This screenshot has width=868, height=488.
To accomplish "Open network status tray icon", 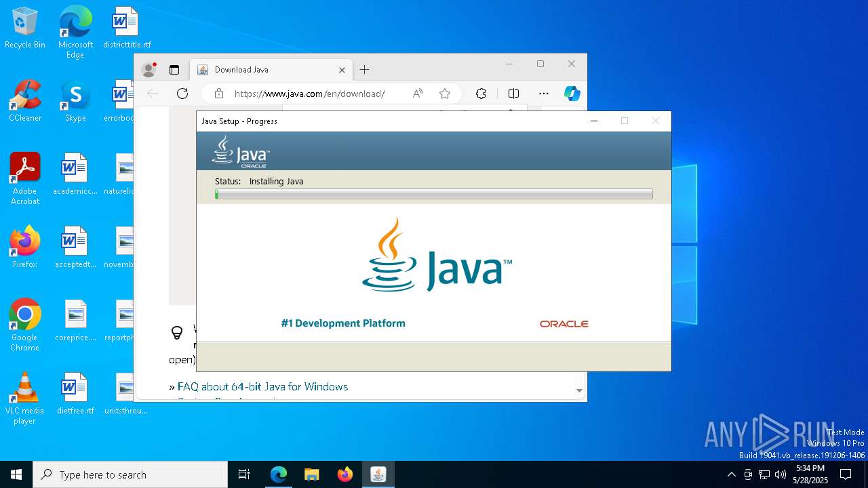I will [x=764, y=474].
